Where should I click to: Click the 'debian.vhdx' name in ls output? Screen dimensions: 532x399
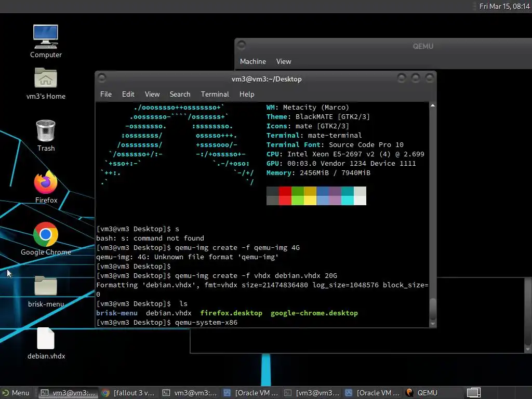[x=169, y=313]
